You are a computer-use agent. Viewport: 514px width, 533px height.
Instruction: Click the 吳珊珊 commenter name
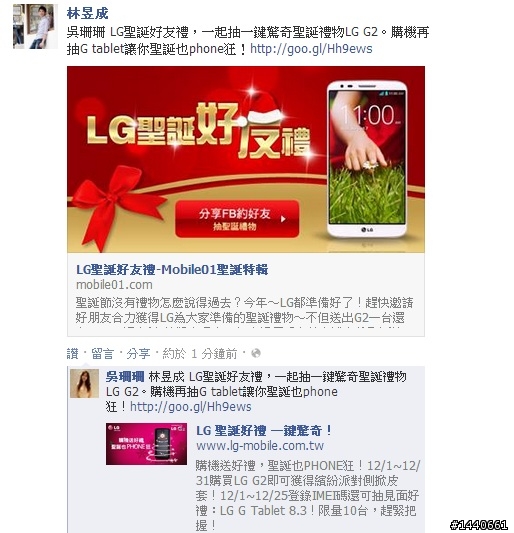125,377
